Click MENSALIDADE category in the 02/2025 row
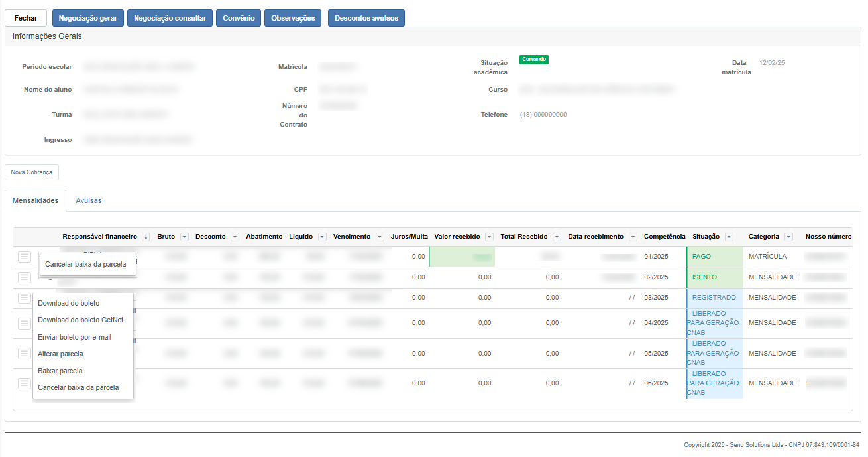This screenshot has width=868, height=457. (773, 277)
